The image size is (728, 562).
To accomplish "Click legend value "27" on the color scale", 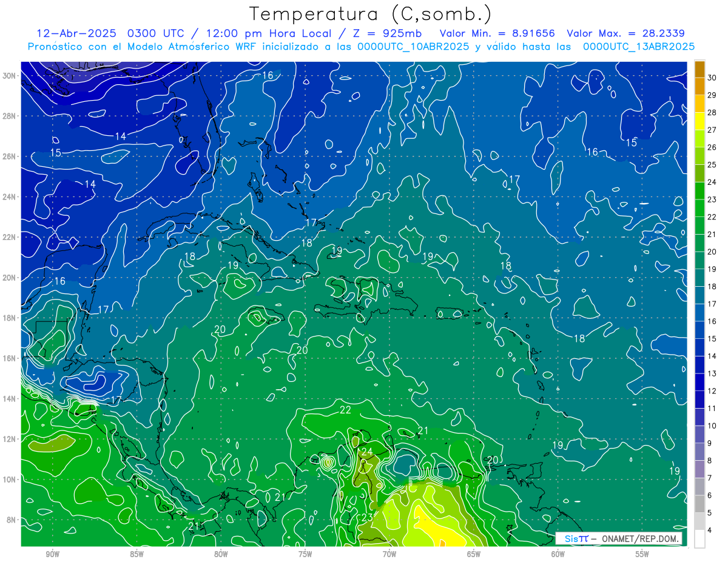I will coord(712,130).
